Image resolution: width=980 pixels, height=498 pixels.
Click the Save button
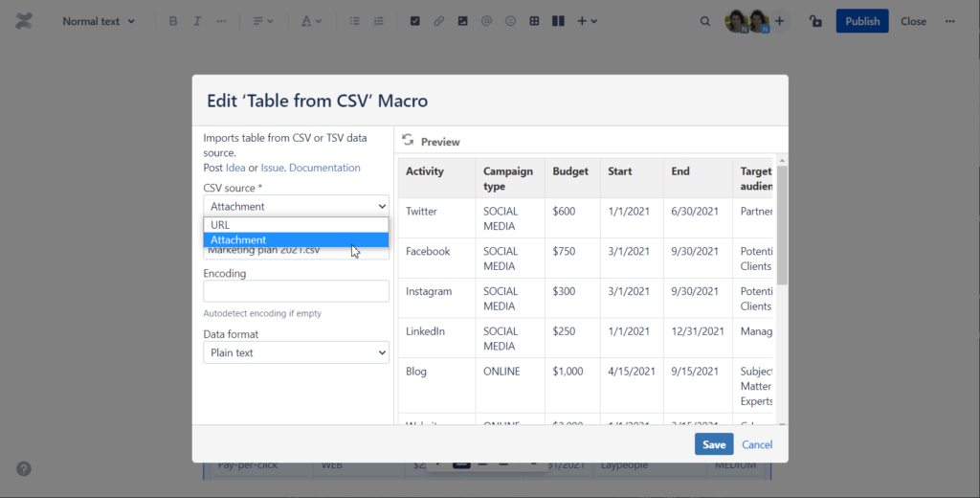pos(713,444)
